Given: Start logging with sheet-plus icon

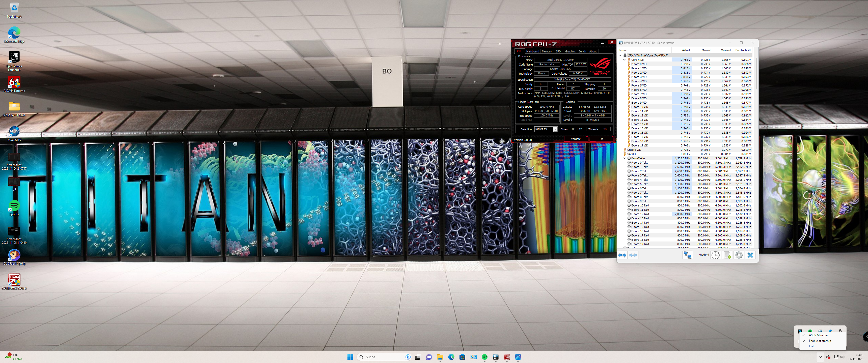Looking at the screenshot, I should (x=727, y=255).
